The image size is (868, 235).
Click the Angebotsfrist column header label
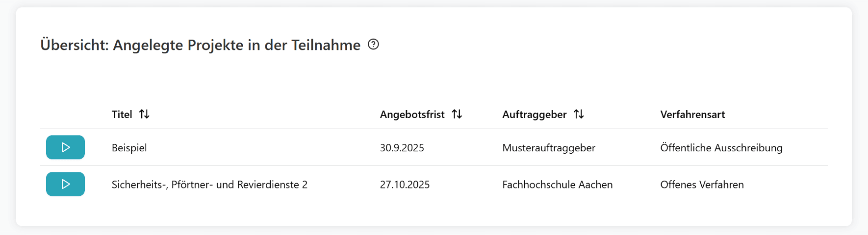point(412,115)
